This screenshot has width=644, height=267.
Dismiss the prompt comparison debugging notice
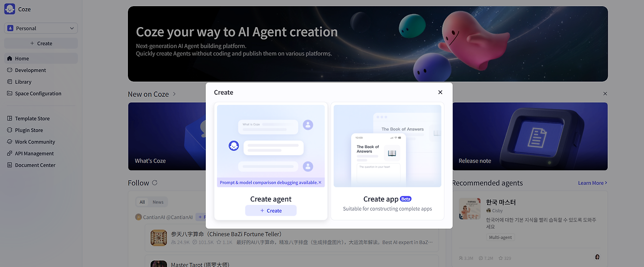point(320,182)
